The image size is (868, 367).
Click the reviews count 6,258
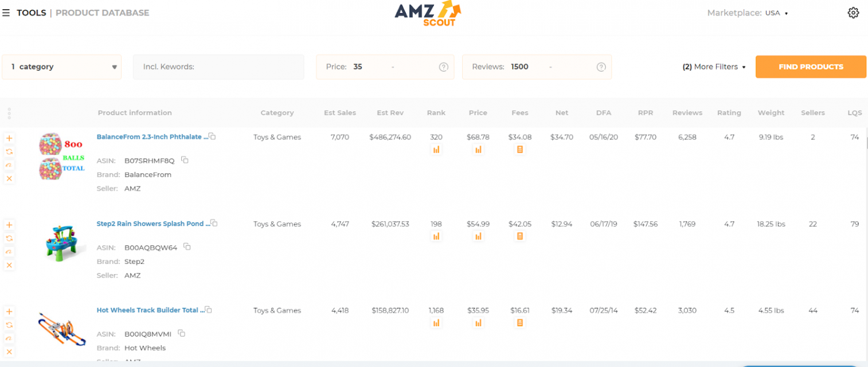coord(687,137)
